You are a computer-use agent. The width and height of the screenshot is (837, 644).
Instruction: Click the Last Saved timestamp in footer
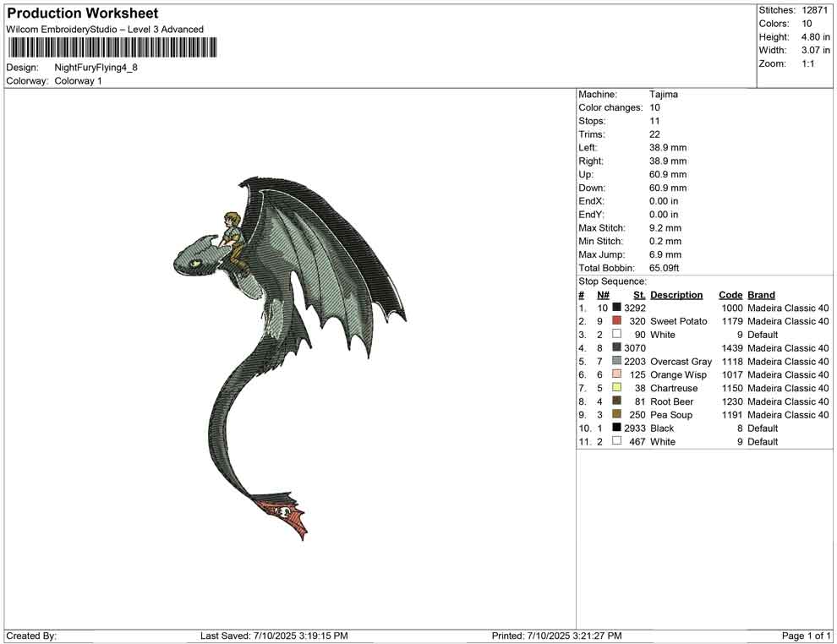pos(275,636)
